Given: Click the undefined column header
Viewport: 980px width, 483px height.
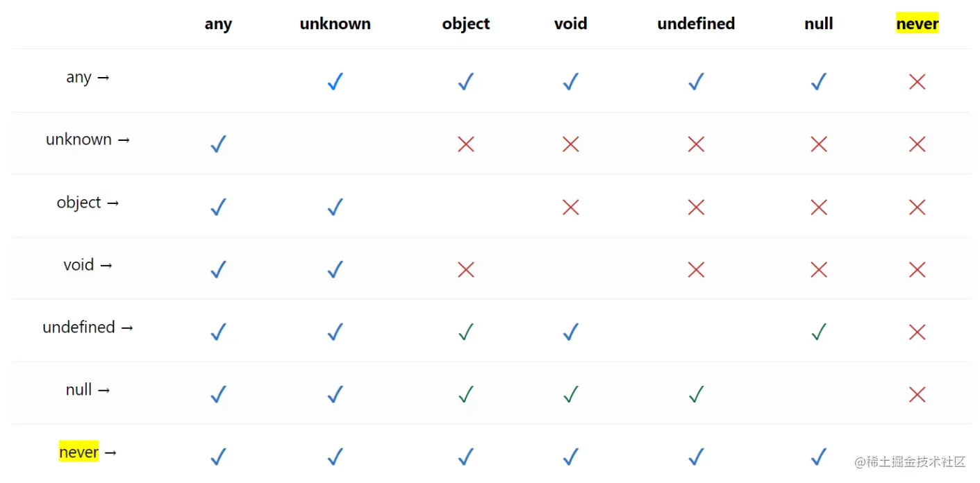Looking at the screenshot, I should [x=696, y=24].
